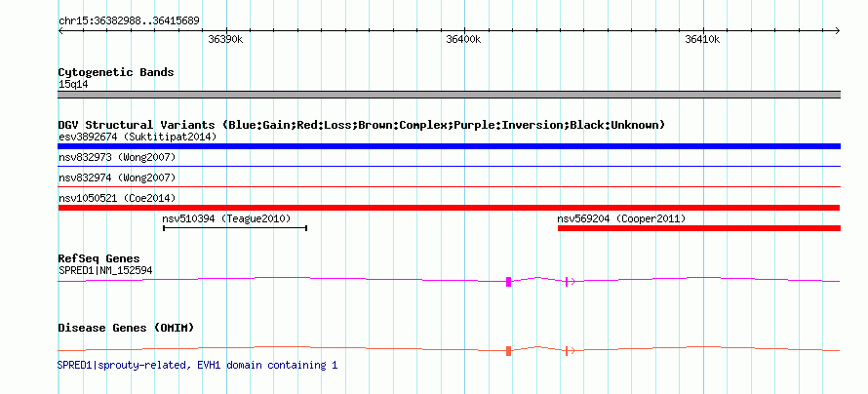Click the nsv510394 (Teague2010) black variant span
This screenshot has height=394, width=868.
tap(235, 228)
